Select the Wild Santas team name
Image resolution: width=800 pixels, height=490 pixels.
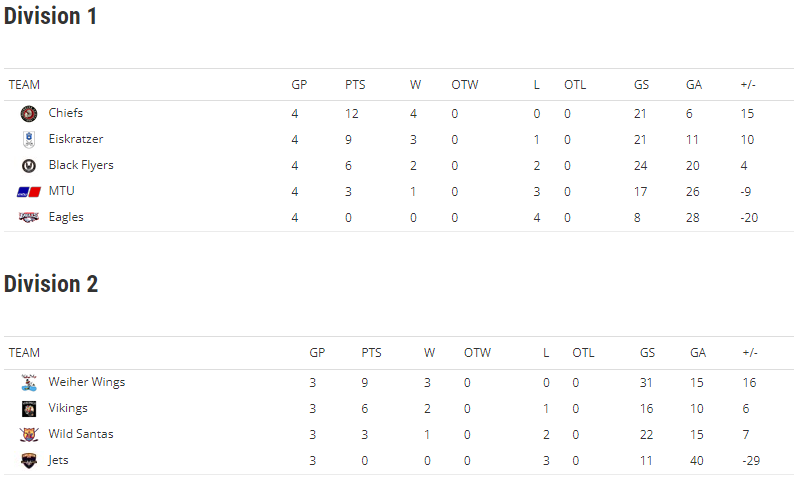pyautogui.click(x=81, y=434)
